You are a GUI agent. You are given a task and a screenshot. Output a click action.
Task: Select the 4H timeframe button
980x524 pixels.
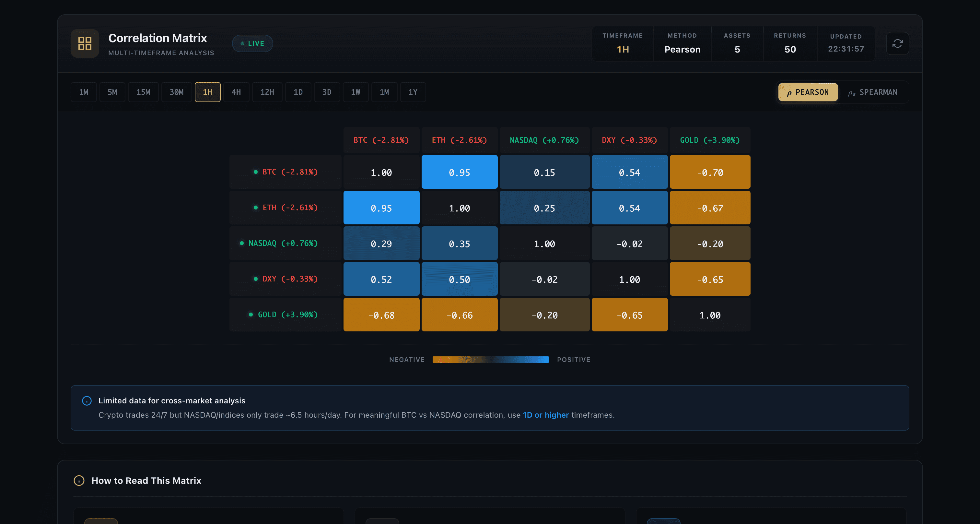(236, 92)
